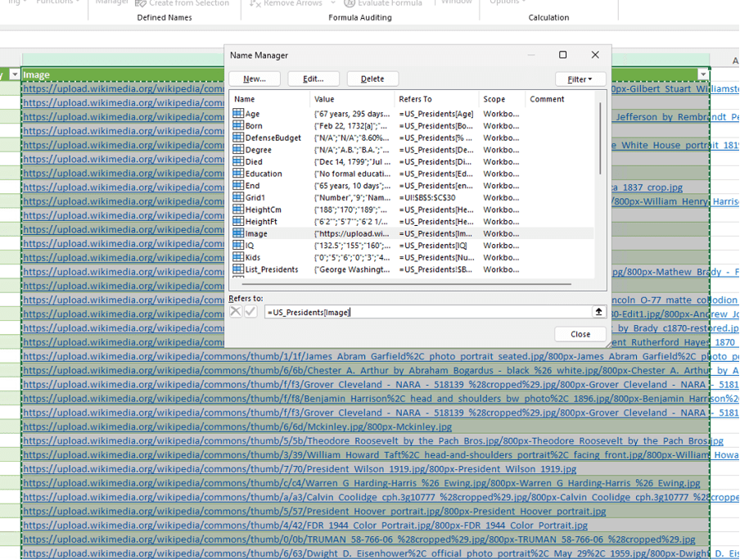Click the Evaluate Formula ribbon icon
The image size is (740, 560).
(x=350, y=3)
